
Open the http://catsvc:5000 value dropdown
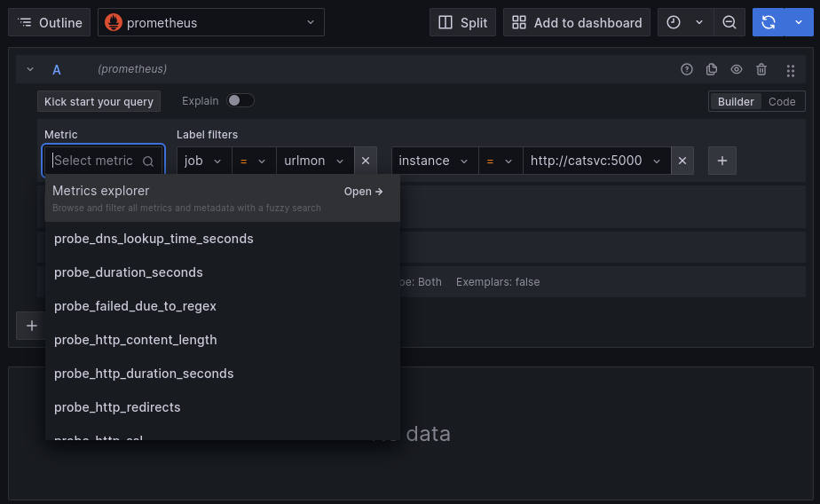click(x=596, y=161)
